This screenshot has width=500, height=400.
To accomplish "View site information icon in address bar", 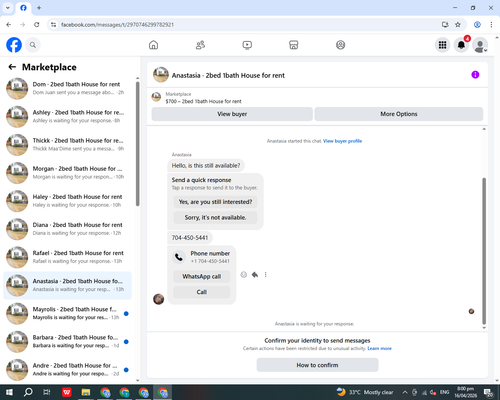I will 53,25.
